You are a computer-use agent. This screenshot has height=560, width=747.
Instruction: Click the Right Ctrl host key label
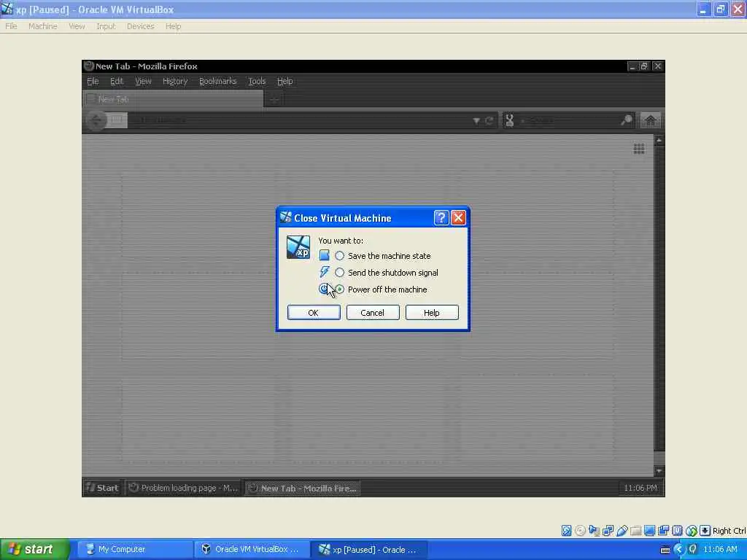pyautogui.click(x=729, y=531)
